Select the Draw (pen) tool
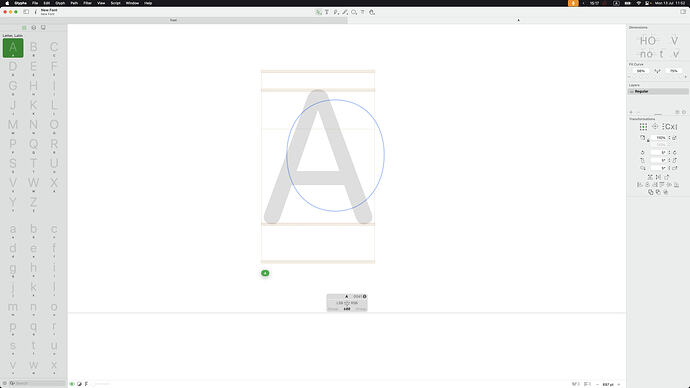Image resolution: width=690 pixels, height=388 pixels. click(x=336, y=12)
